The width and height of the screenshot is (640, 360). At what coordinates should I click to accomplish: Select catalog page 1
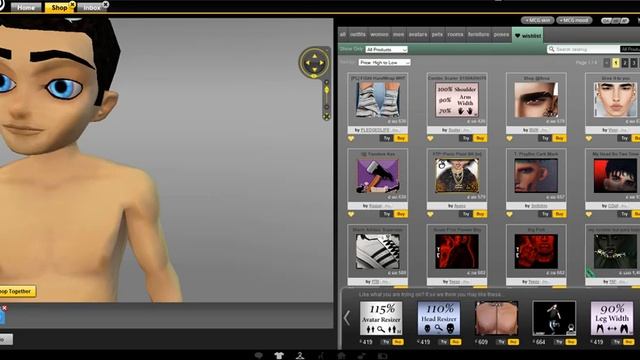coord(616,63)
